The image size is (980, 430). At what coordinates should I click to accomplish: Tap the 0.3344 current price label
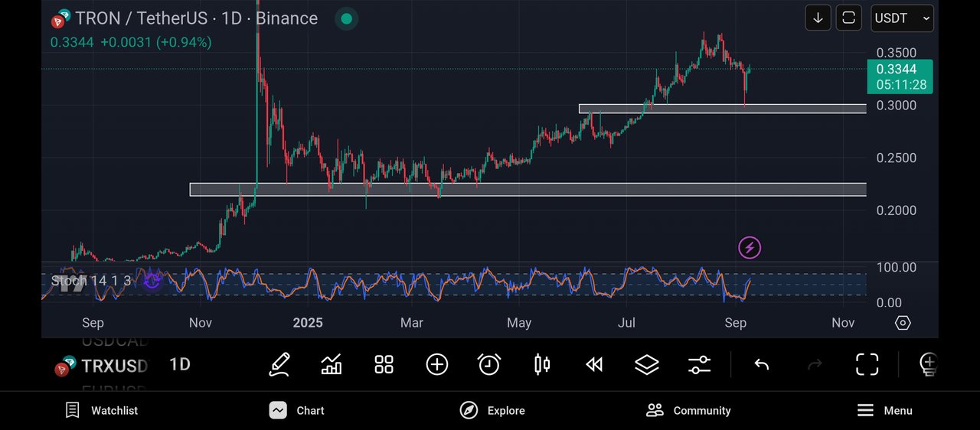pos(900,76)
